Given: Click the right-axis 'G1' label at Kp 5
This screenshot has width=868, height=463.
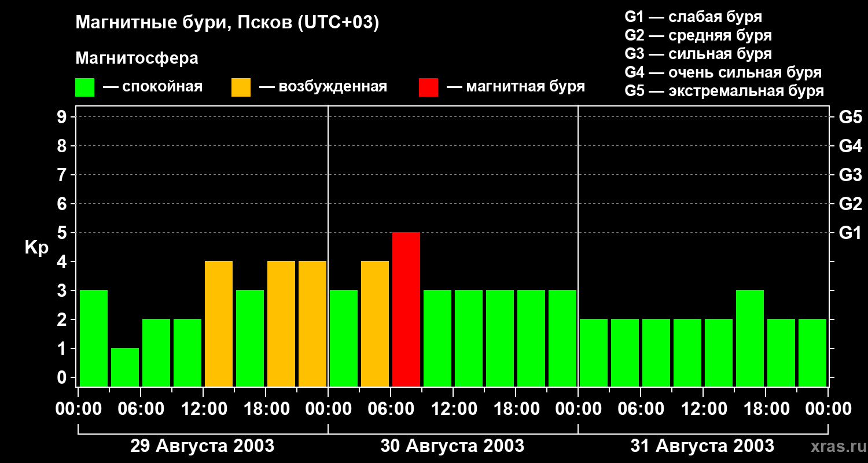Looking at the screenshot, I should (x=850, y=233).
